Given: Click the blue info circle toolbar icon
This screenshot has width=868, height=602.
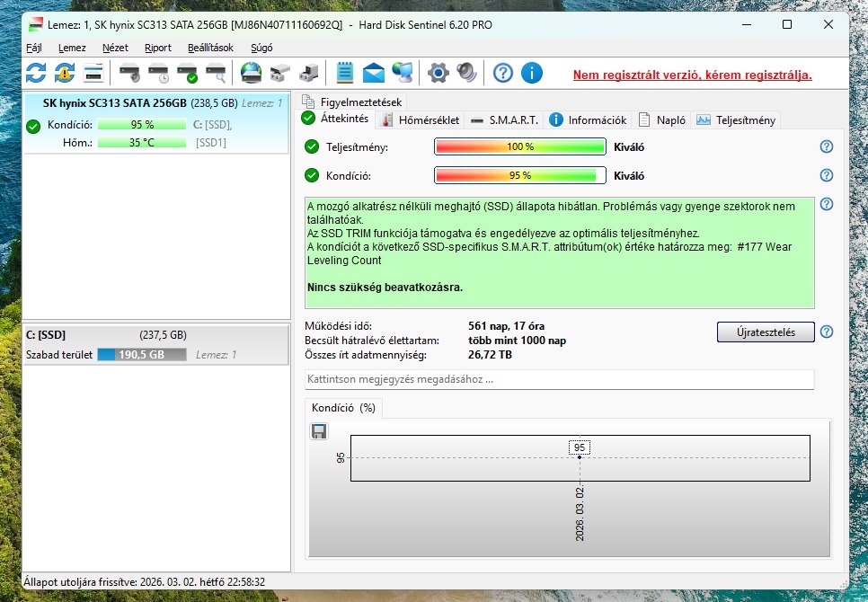Looking at the screenshot, I should point(531,73).
